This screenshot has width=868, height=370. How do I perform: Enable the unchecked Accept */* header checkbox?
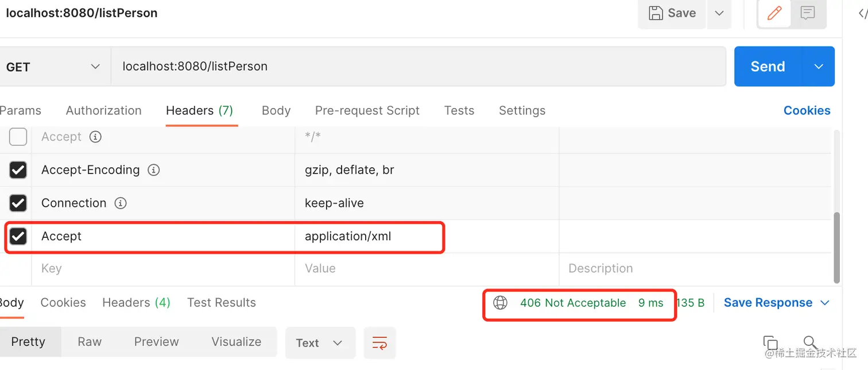pos(18,137)
